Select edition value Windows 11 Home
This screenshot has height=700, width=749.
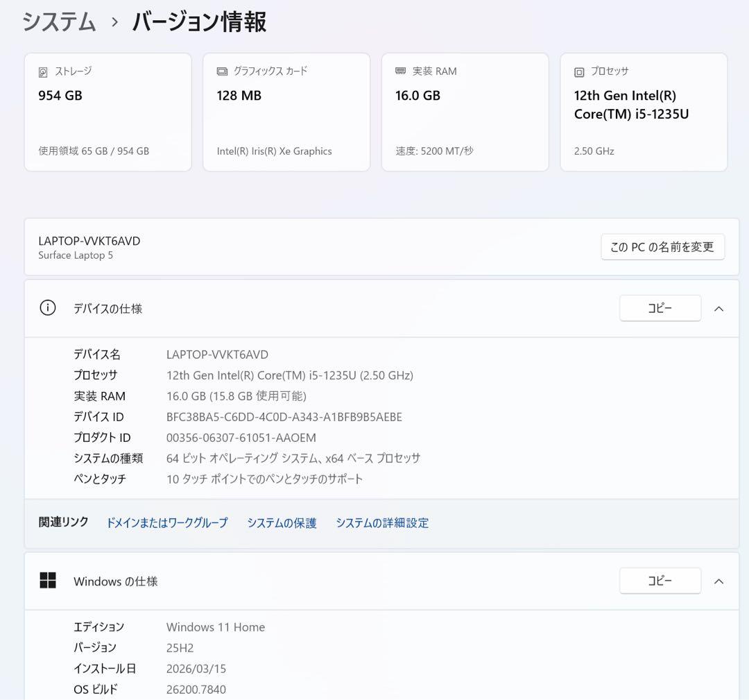coord(216,627)
